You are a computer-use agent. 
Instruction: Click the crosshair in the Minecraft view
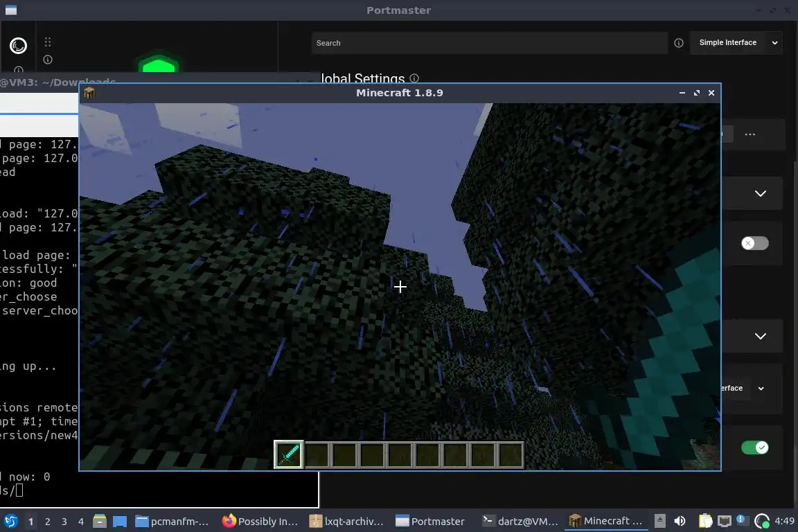coord(400,287)
